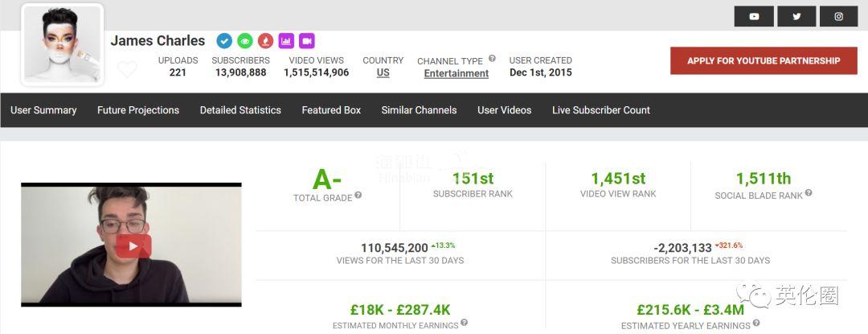Click the 13,908,888 subscribers count
868x334 pixels.
coord(241,72)
